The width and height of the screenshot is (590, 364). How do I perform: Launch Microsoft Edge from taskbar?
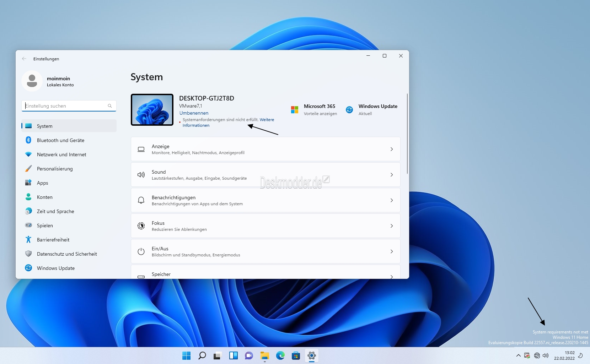pos(280,355)
